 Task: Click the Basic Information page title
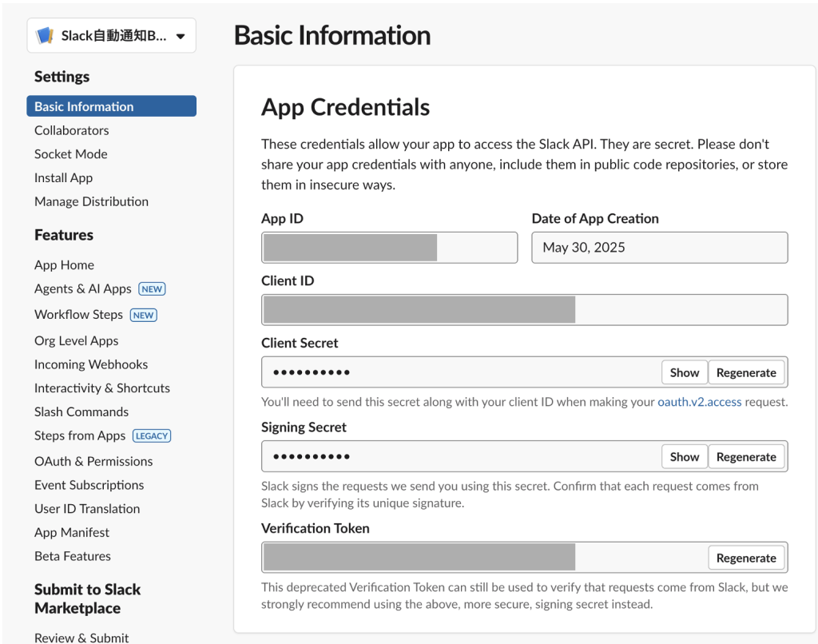[332, 35]
